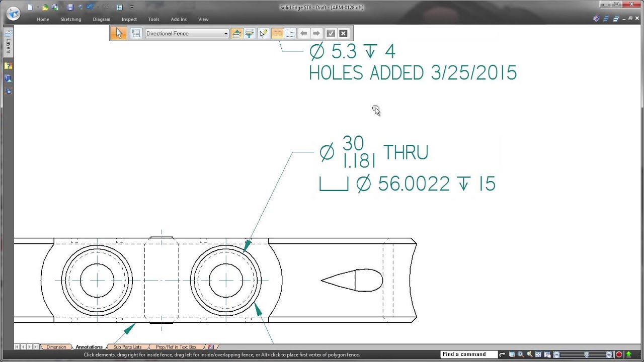Add a new sheet tab icon
Viewport: 644px width, 362px height.
click(x=211, y=347)
